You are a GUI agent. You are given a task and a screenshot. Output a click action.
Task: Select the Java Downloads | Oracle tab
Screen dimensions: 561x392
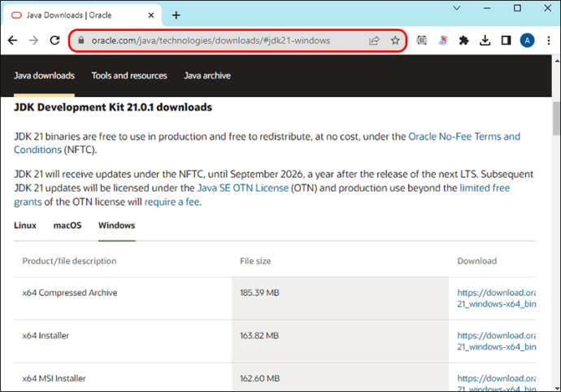pos(81,15)
